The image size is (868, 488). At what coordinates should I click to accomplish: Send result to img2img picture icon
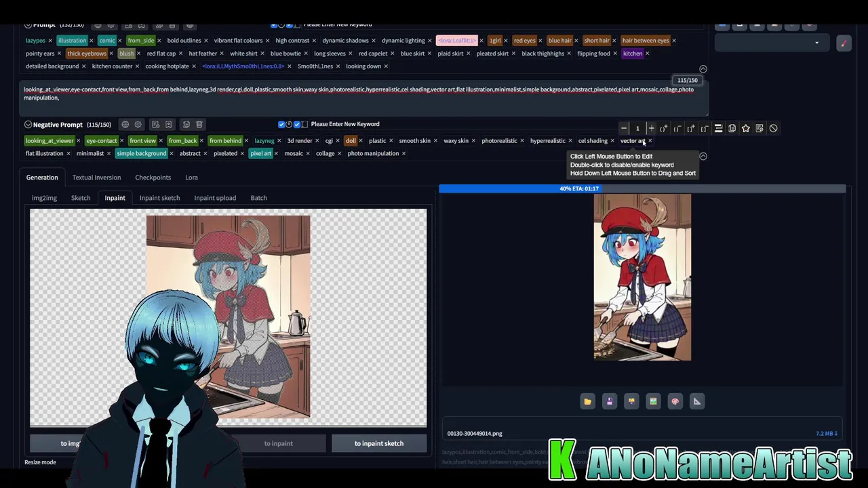653,401
